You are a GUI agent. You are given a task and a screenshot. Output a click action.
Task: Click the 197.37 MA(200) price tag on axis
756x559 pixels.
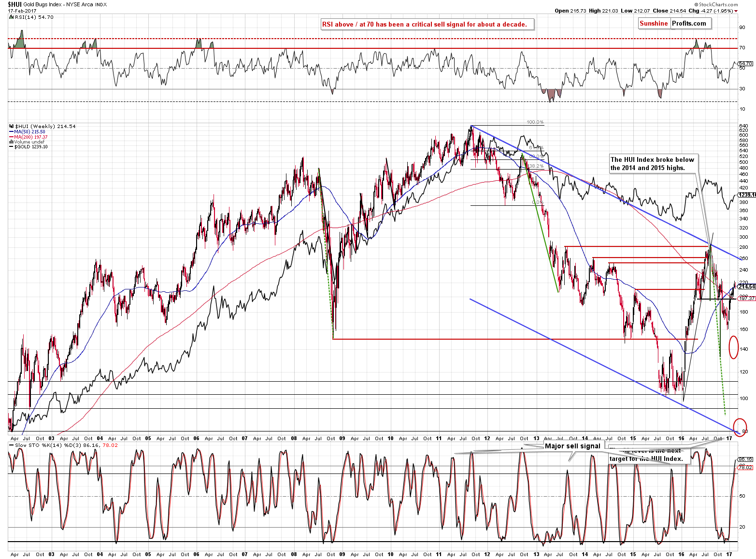(747, 299)
